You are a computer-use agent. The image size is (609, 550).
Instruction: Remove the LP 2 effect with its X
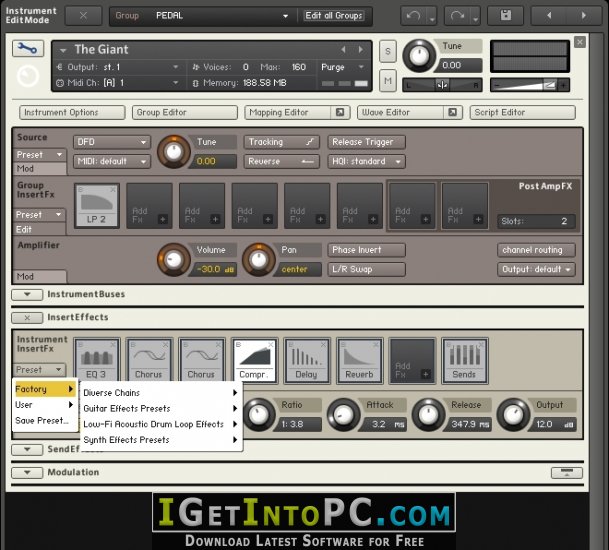tap(113, 190)
